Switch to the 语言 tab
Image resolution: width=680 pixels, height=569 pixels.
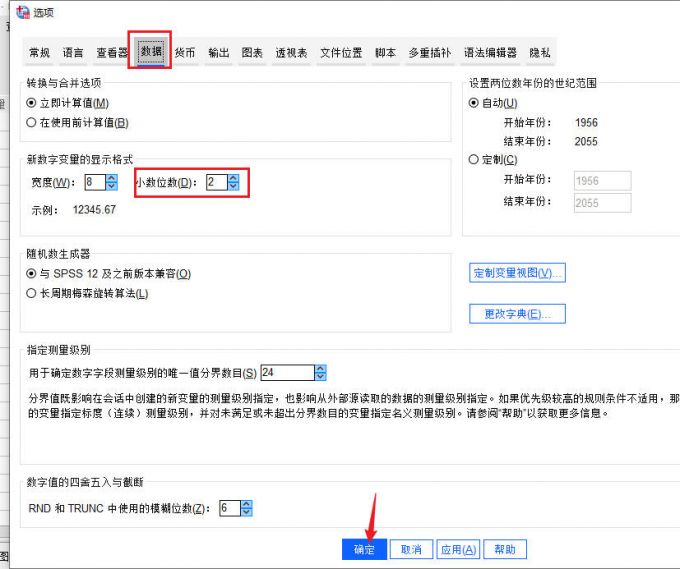point(72,53)
